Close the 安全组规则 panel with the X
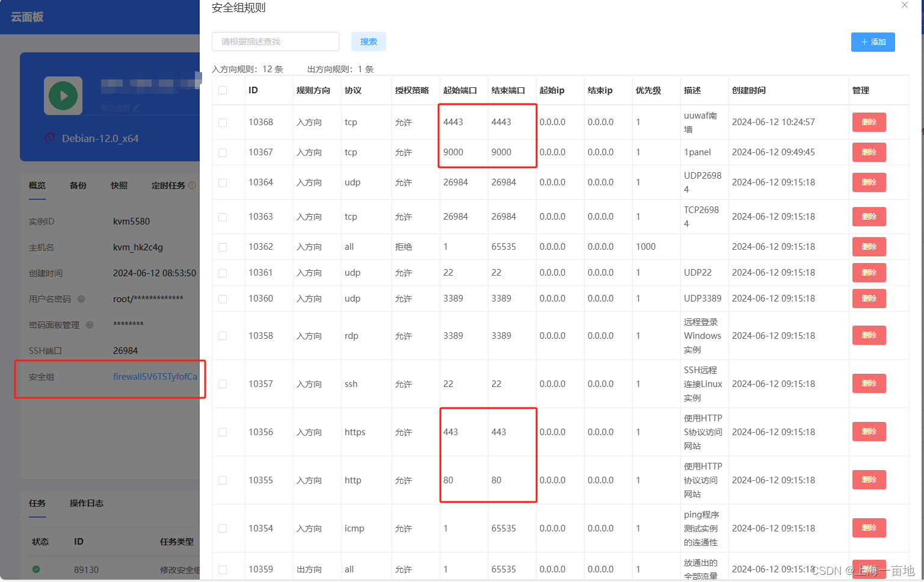 click(x=905, y=5)
